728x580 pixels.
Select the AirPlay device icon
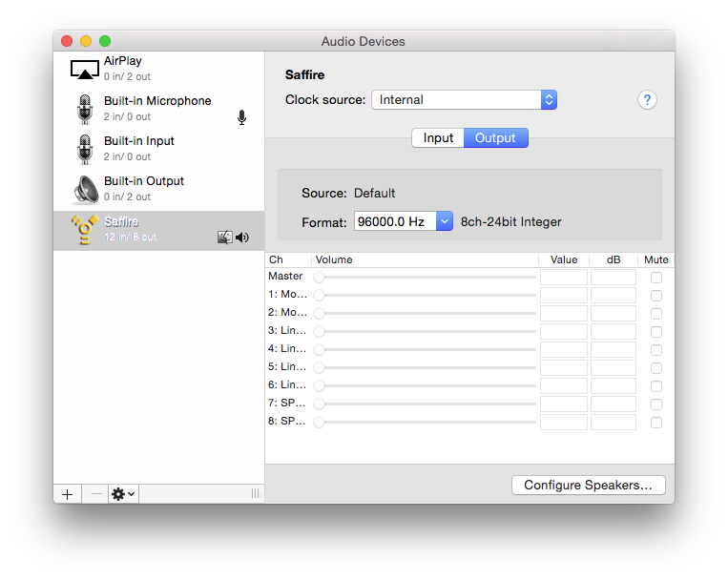[85, 70]
